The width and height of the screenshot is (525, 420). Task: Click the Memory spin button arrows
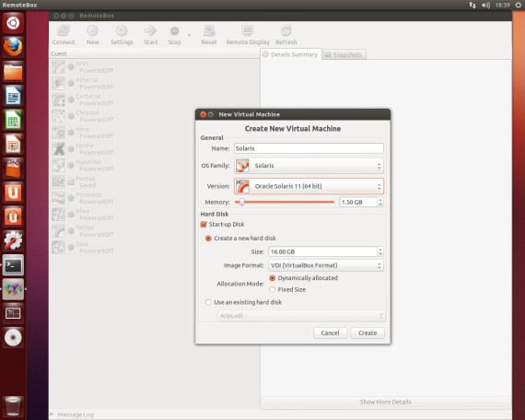(380, 202)
